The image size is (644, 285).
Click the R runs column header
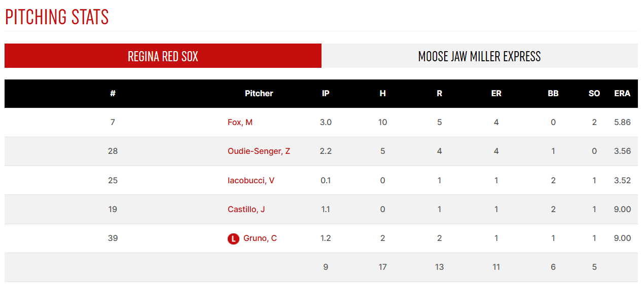click(x=440, y=94)
